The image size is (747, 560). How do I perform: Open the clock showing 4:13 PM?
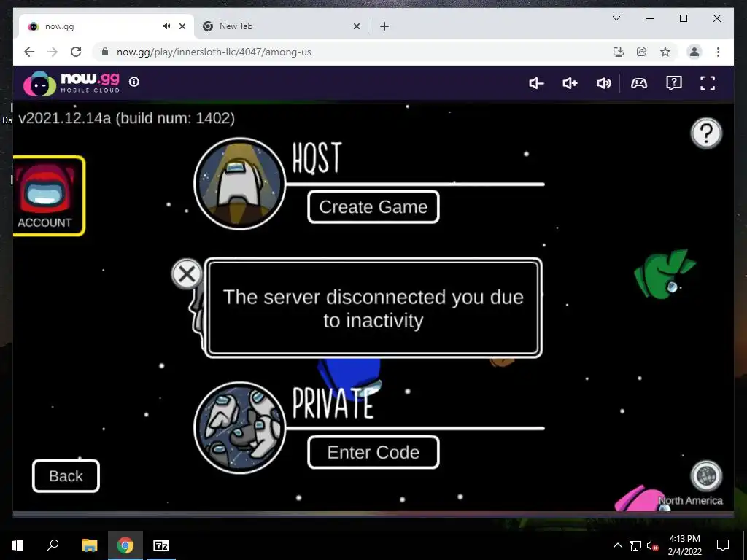tap(684, 545)
